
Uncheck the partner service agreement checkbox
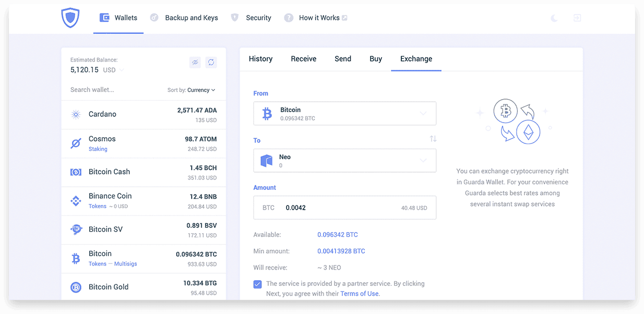258,284
